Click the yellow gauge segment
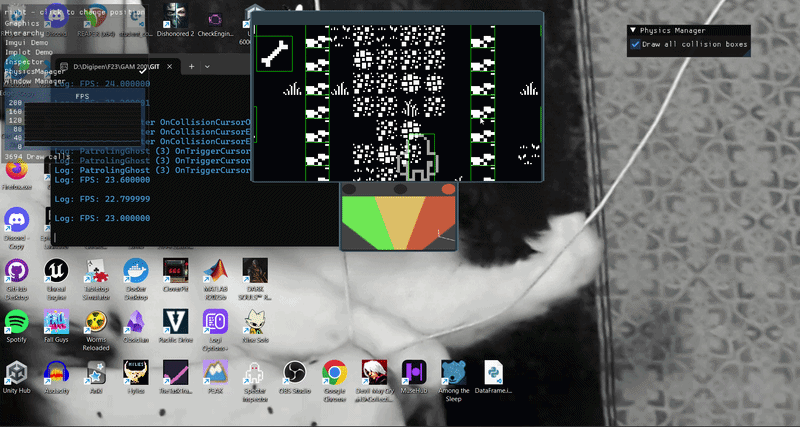Image resolution: width=800 pixels, height=427 pixels. click(x=401, y=222)
